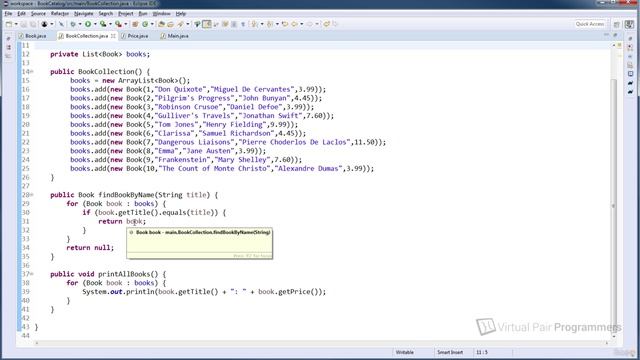Collapse findBookByName method at line 28

[32, 195]
